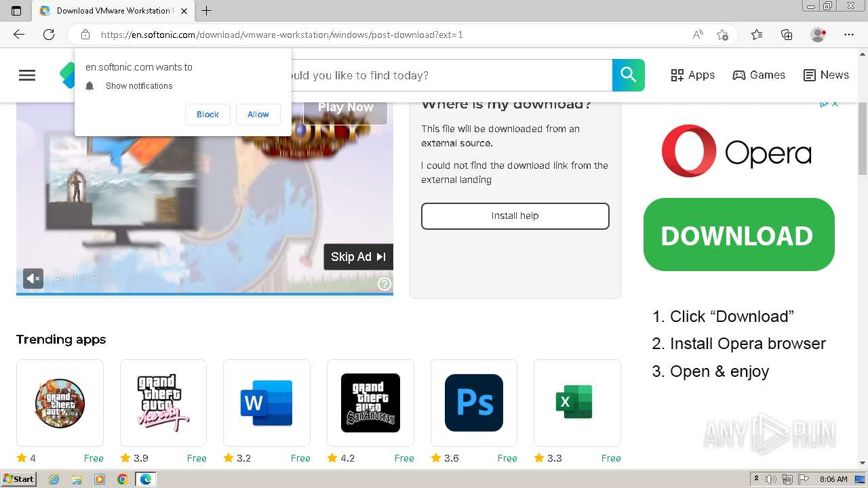Open Action Center flag icon
The image size is (868, 488).
coord(804,479)
